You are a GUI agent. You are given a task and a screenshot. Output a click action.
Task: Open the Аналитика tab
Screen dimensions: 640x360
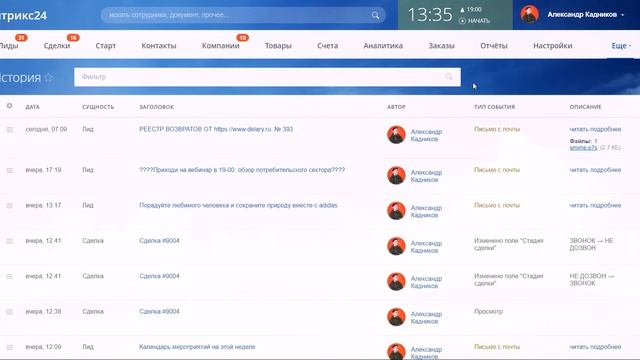pos(383,46)
